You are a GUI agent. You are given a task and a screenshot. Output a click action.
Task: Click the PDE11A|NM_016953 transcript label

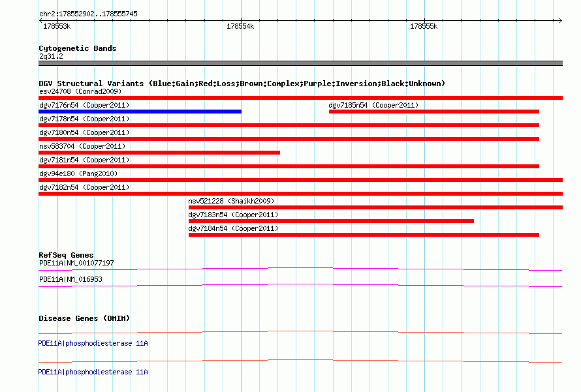click(x=71, y=279)
